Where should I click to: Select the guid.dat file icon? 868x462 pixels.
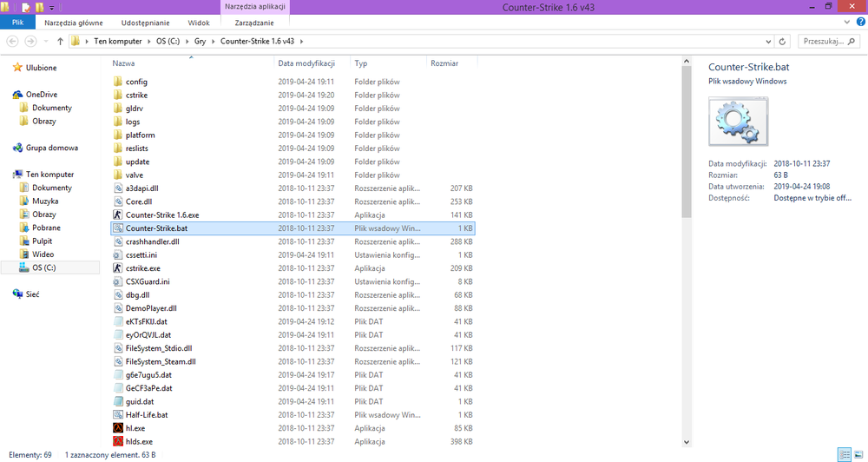tap(118, 401)
